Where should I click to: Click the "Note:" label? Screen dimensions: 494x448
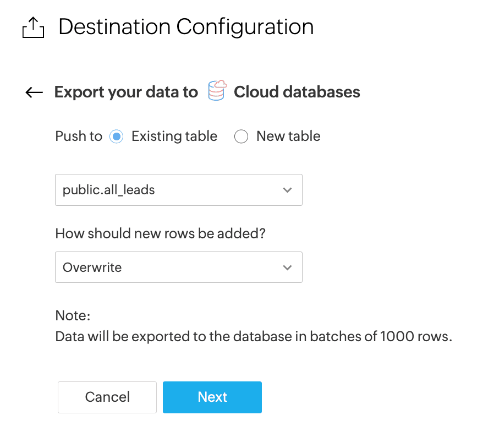pyautogui.click(x=73, y=315)
